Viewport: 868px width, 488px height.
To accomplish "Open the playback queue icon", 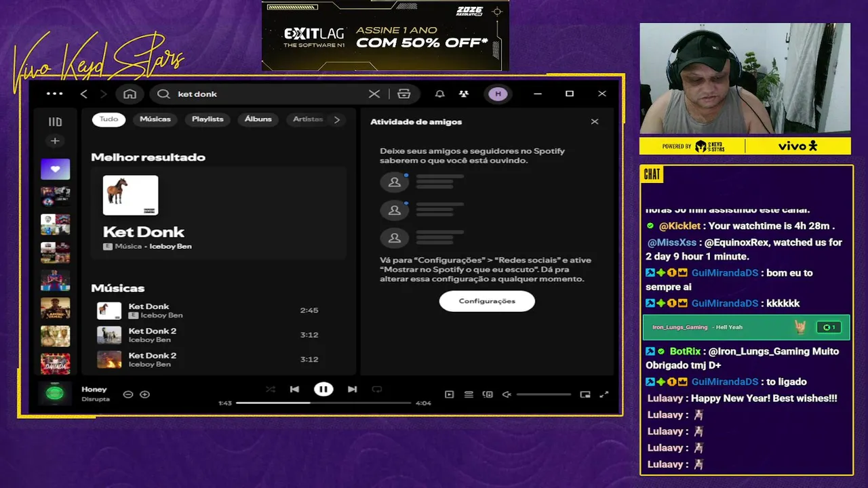I will coord(469,394).
